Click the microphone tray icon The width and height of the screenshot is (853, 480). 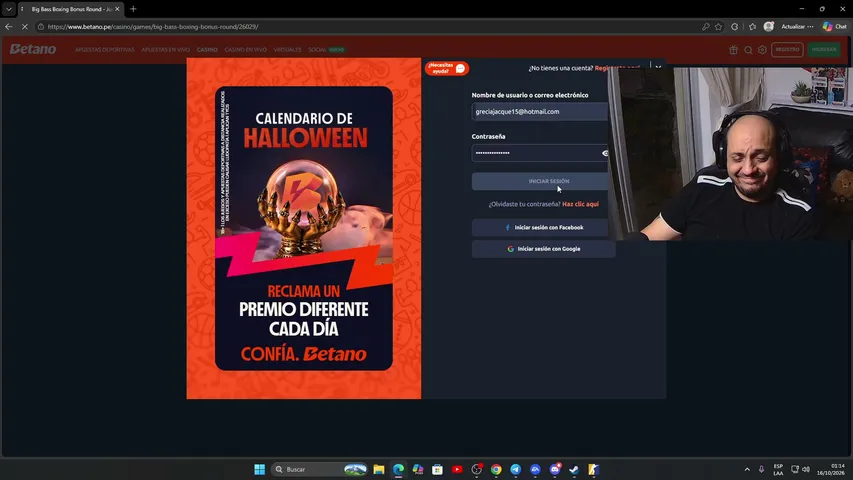click(762, 469)
